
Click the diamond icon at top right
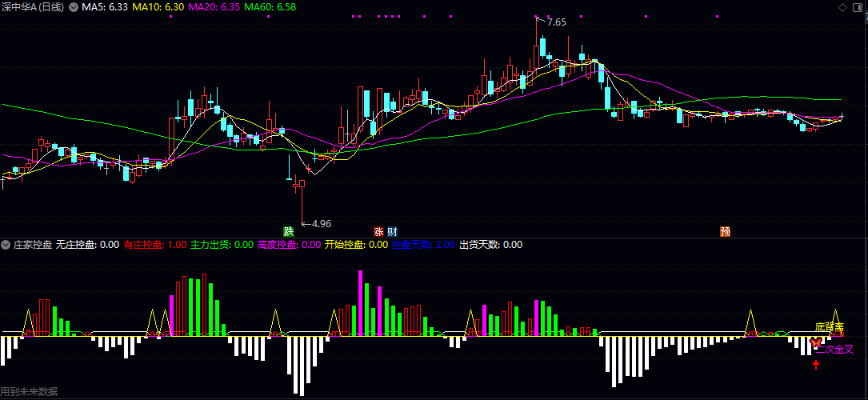(842, 7)
